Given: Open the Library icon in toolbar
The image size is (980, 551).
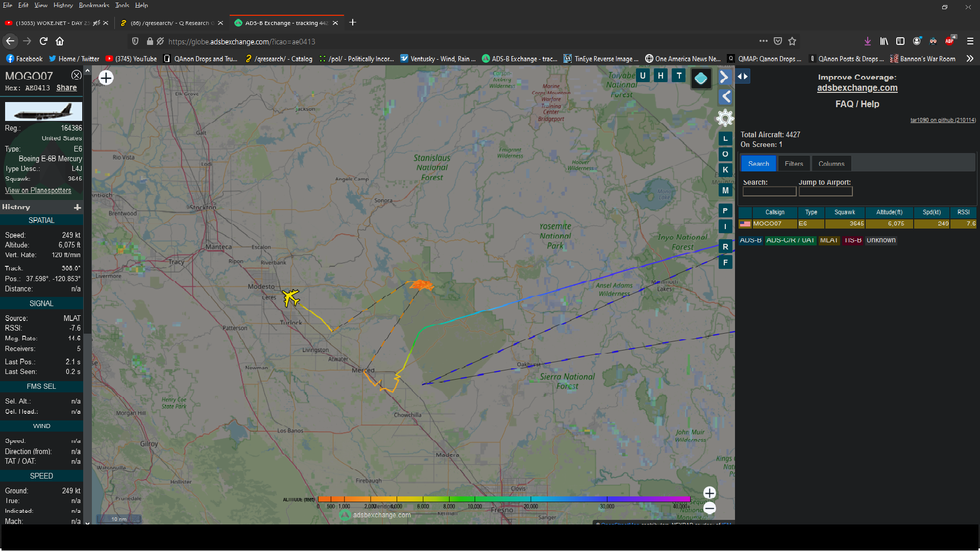Looking at the screenshot, I should click(x=884, y=41).
